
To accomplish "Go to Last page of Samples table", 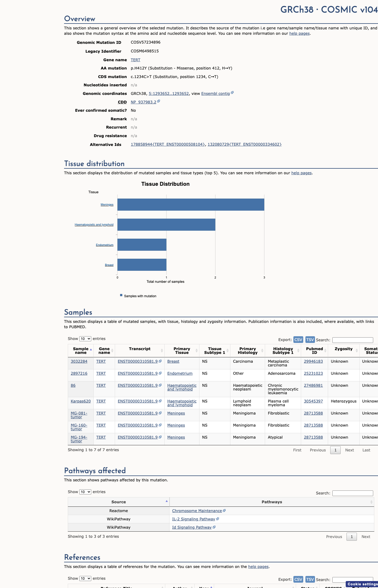I will pos(366,450).
